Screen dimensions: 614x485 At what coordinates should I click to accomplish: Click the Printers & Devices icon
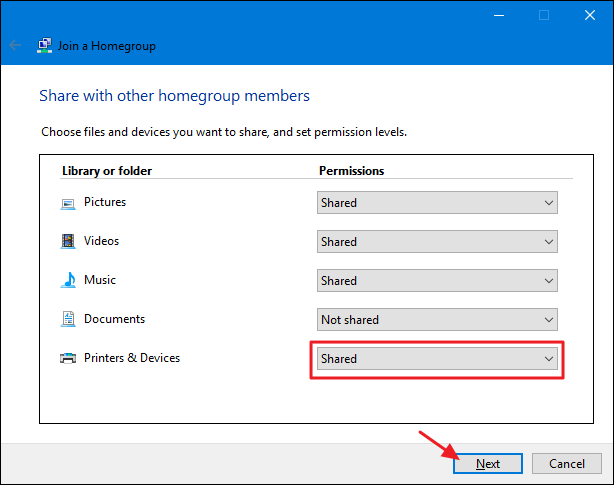[68, 358]
